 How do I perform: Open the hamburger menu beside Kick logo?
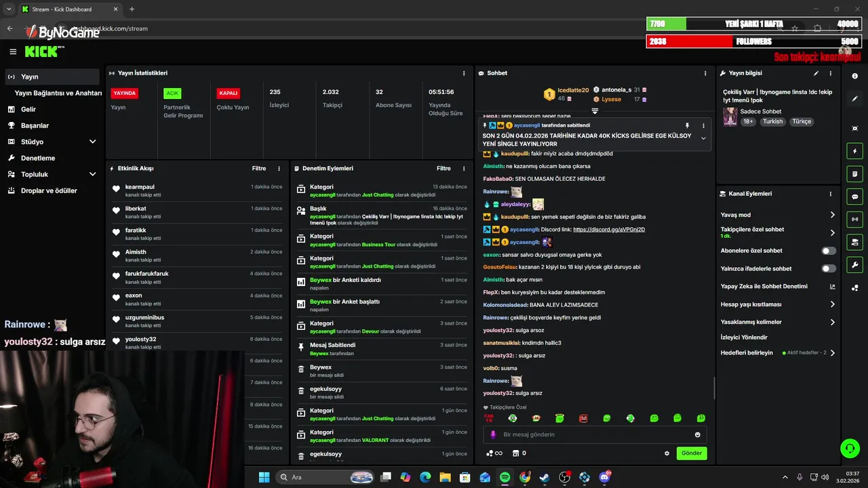(x=13, y=52)
